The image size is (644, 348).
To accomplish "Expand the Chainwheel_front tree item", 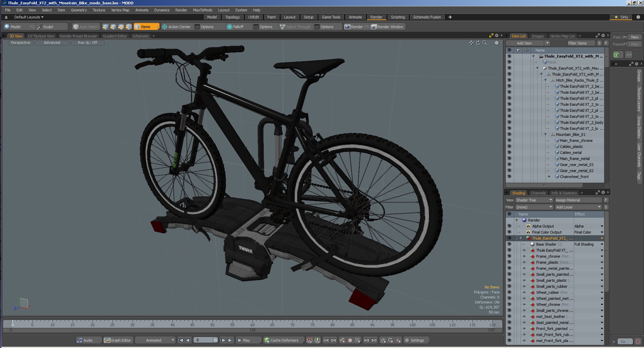I will pyautogui.click(x=549, y=177).
